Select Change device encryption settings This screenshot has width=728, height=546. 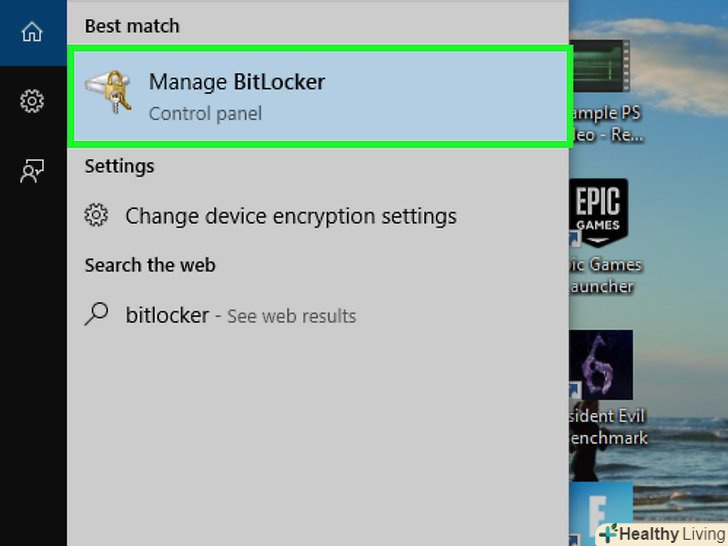[290, 216]
